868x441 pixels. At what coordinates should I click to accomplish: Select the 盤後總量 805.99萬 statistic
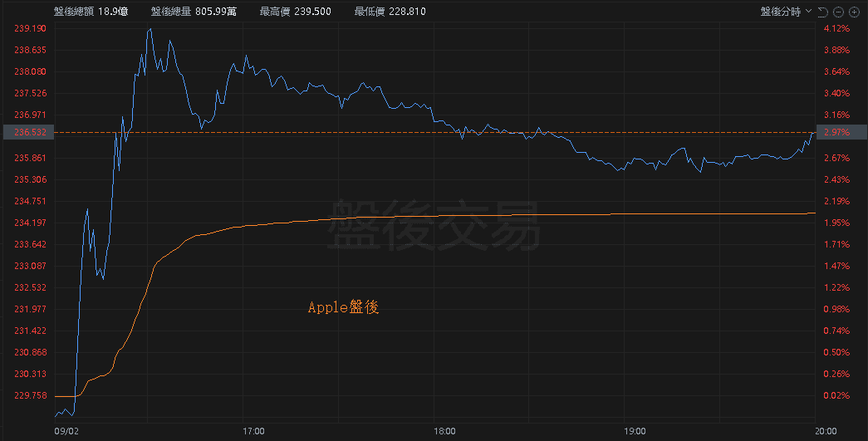pos(194,11)
